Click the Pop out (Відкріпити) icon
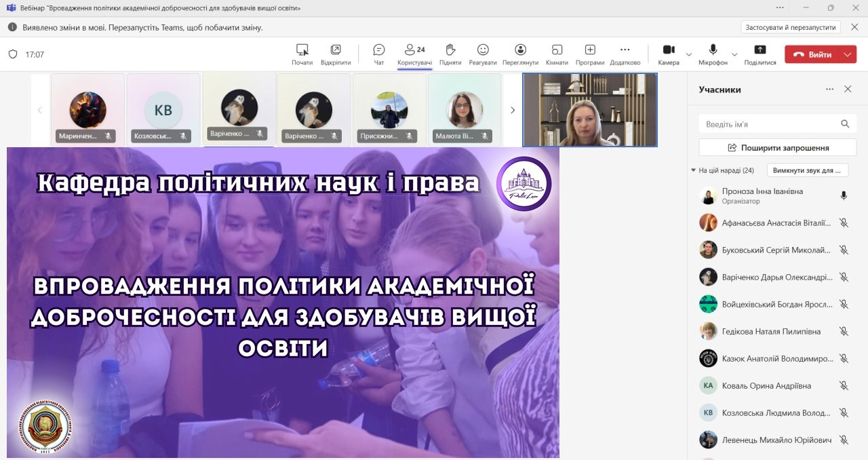Image resolution: width=868 pixels, height=460 pixels. pos(336,54)
